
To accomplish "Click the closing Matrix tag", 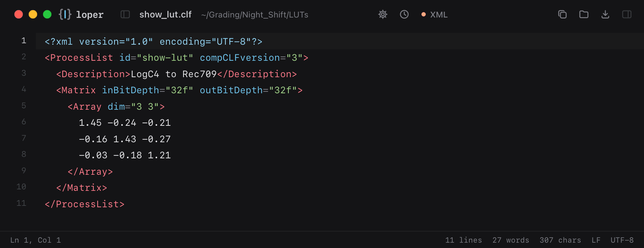I will [82, 188].
